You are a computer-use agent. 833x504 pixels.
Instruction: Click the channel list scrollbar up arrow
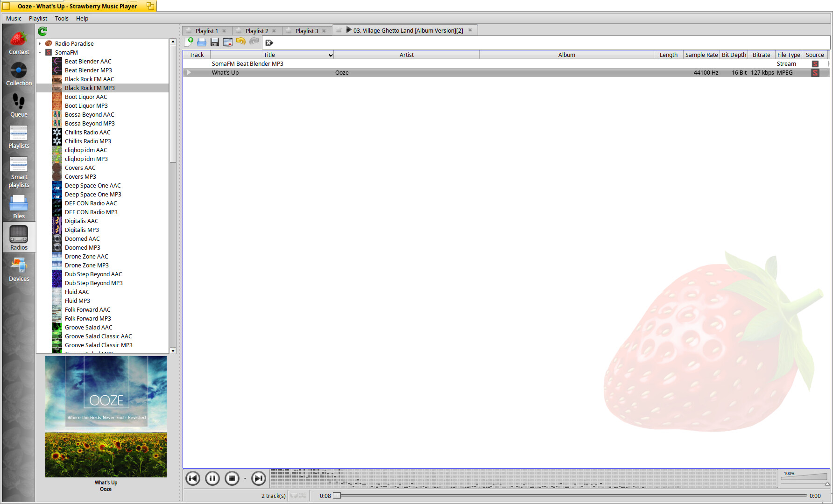pyautogui.click(x=173, y=42)
